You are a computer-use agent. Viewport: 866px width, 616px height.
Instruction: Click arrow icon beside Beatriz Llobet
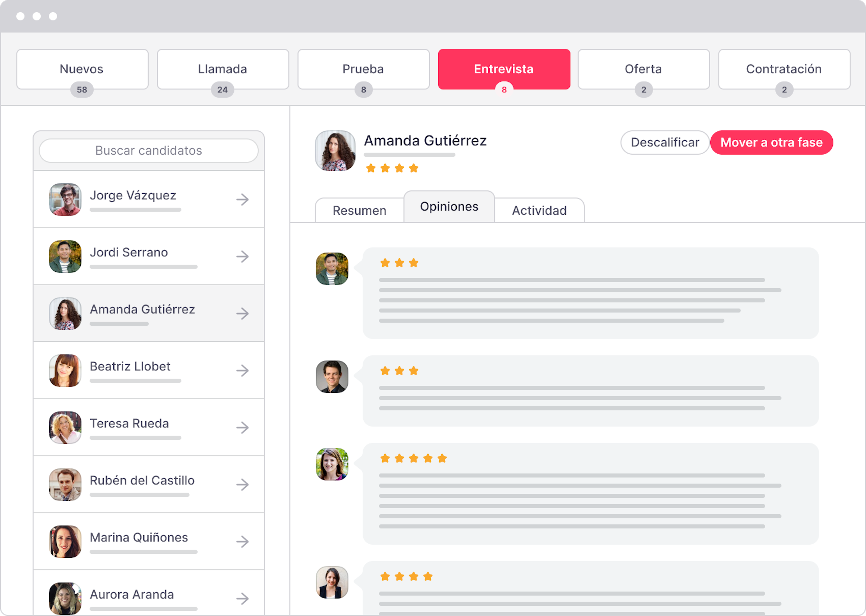pos(242,371)
